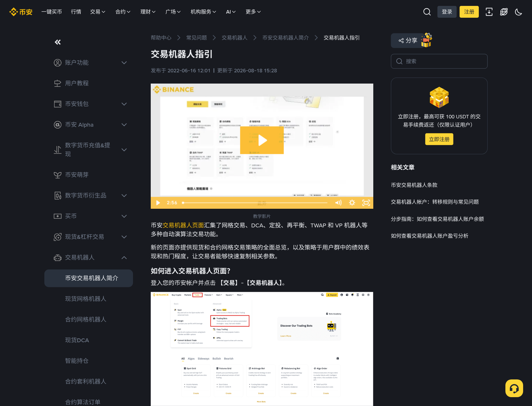Click the 登录 login button
Image resolution: width=532 pixels, height=406 pixels.
click(x=447, y=12)
